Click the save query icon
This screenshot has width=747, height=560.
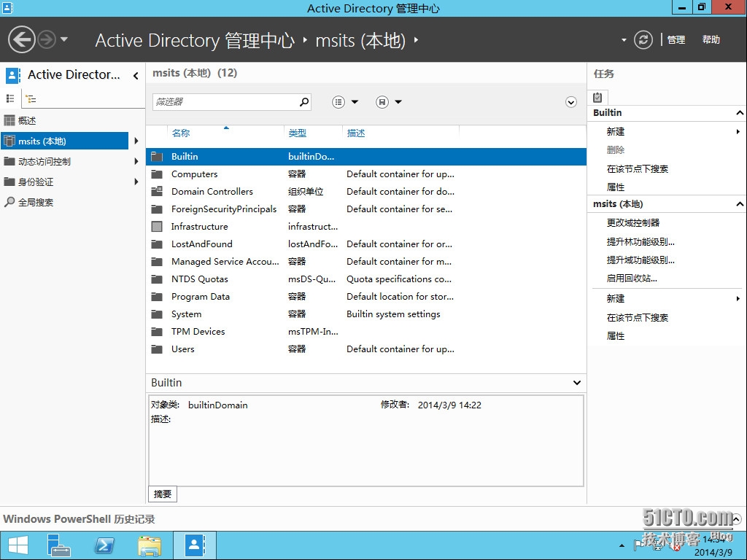[x=382, y=102]
